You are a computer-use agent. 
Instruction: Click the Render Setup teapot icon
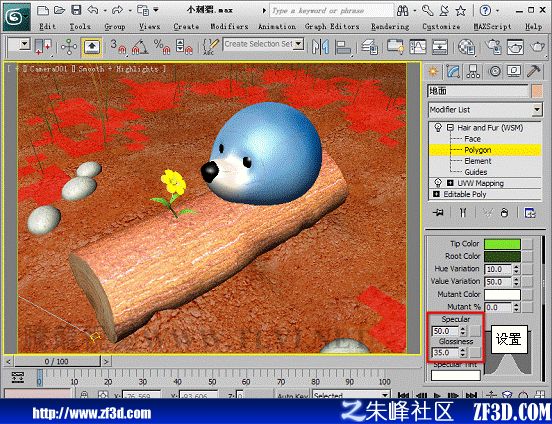coord(493,47)
